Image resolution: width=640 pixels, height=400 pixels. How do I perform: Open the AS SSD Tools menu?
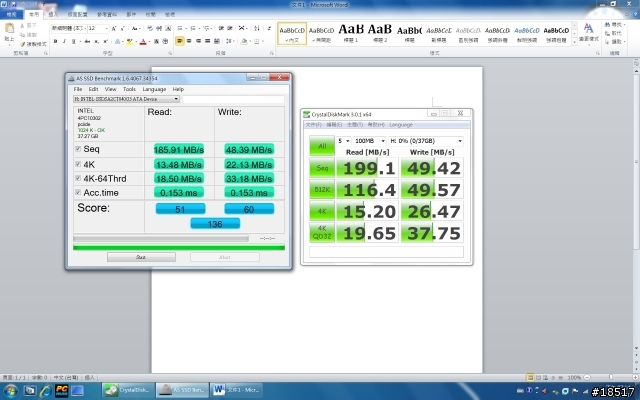click(x=129, y=89)
